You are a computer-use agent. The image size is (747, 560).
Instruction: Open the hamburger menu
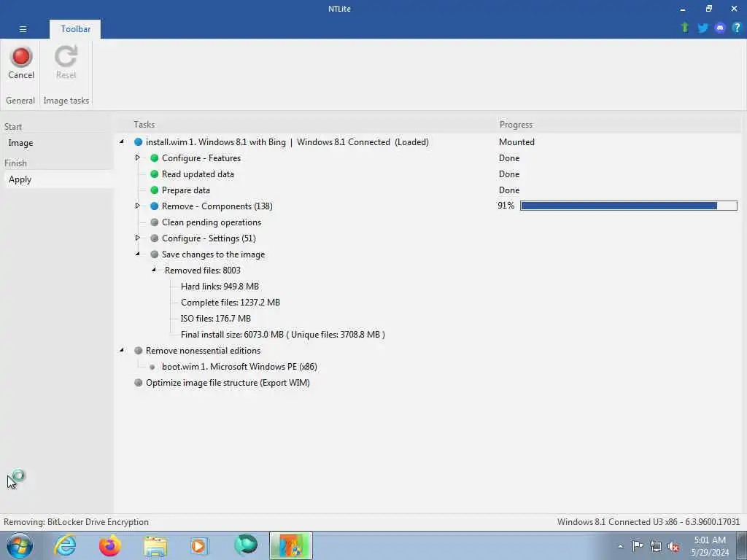coord(23,29)
